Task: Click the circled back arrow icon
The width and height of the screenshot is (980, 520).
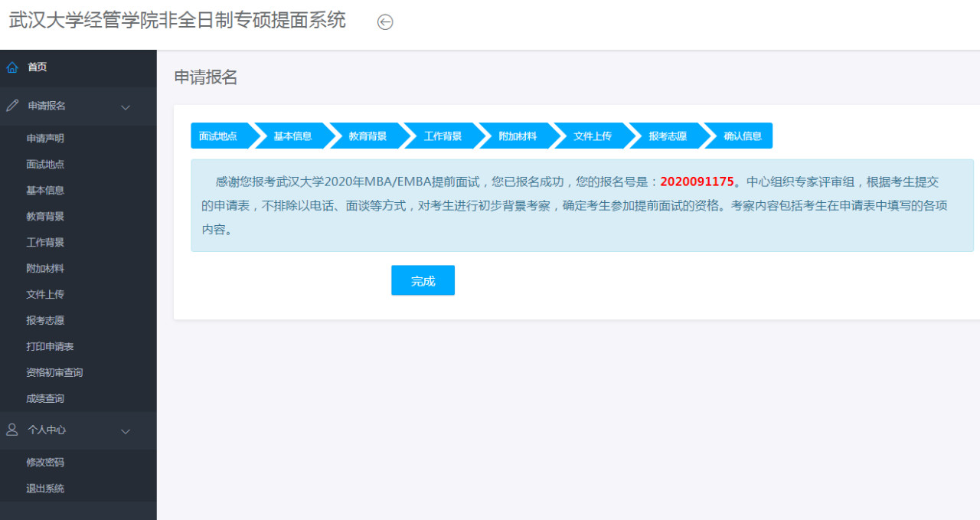Action: pos(385,22)
